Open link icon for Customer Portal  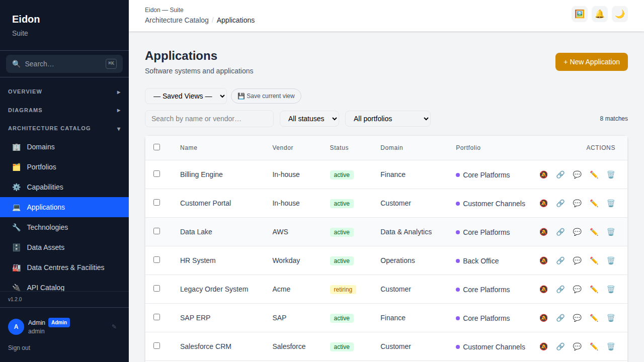point(560,203)
